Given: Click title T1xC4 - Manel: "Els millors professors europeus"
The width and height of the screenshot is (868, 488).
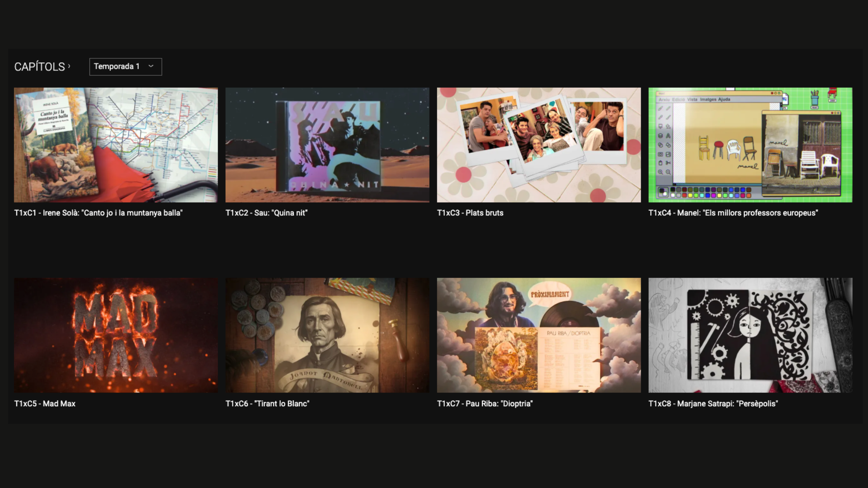Looking at the screenshot, I should pyautogui.click(x=733, y=213).
